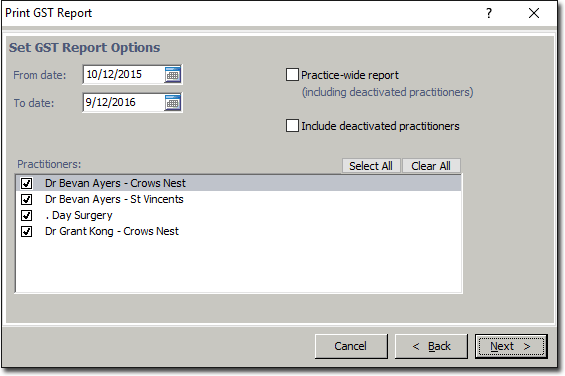Enable the Practice-wide report checkbox
Viewport: 565px width, 376px height.
coord(292,75)
